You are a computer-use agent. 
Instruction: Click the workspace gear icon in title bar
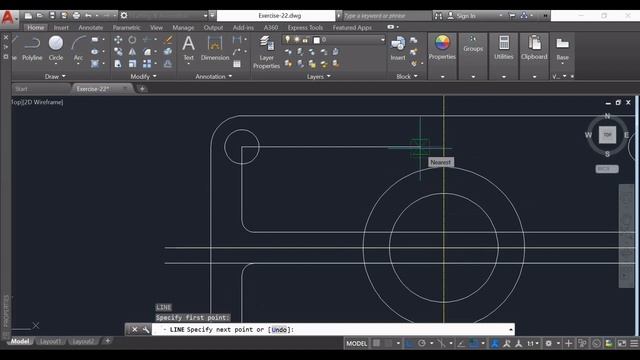[x=124, y=16]
